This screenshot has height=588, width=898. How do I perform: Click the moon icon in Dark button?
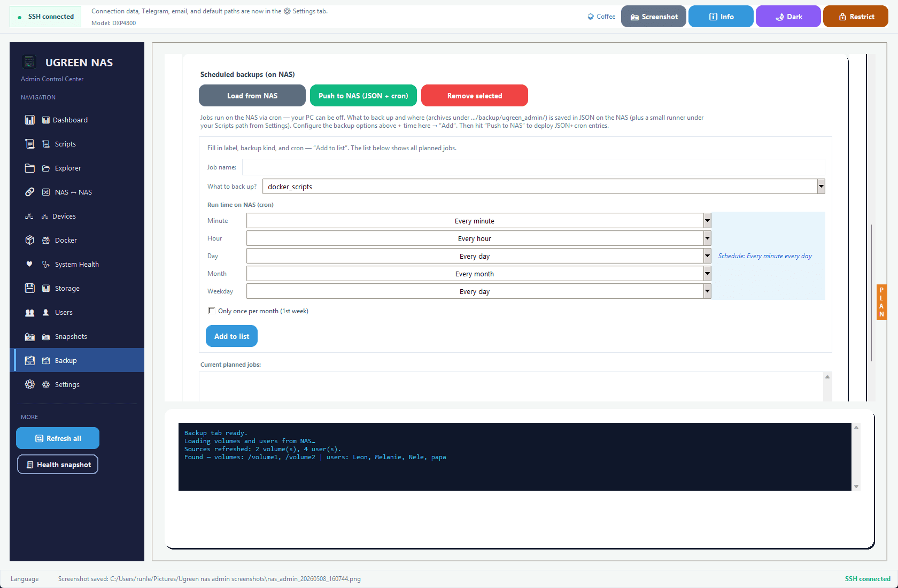click(780, 17)
